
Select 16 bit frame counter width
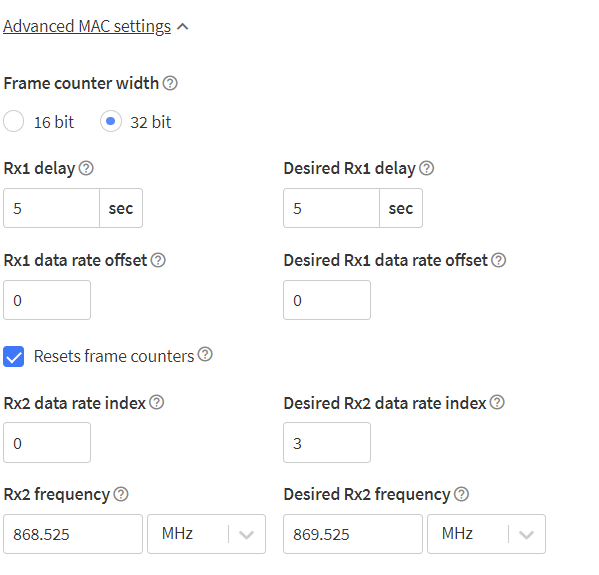(x=14, y=121)
